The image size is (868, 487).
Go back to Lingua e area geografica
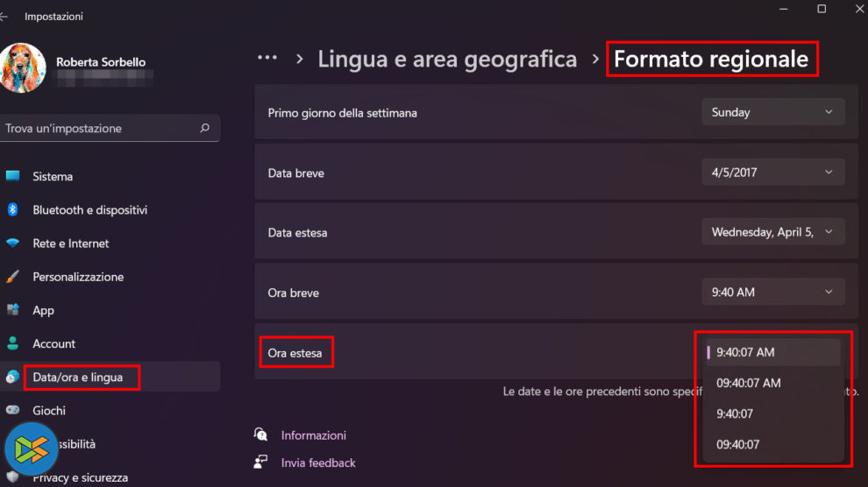point(447,60)
